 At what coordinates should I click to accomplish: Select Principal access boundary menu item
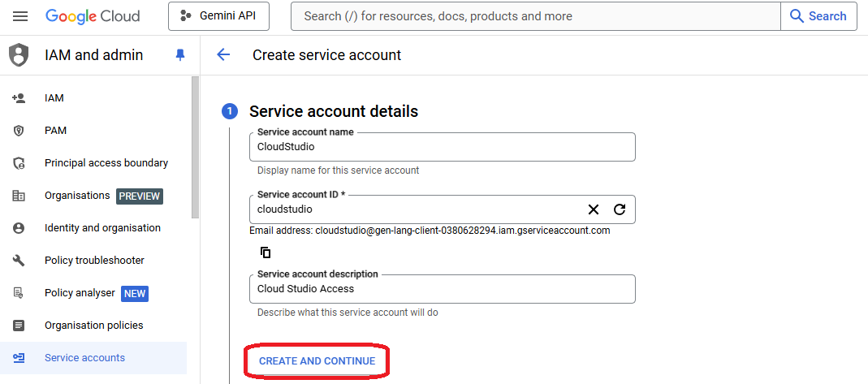pos(106,163)
